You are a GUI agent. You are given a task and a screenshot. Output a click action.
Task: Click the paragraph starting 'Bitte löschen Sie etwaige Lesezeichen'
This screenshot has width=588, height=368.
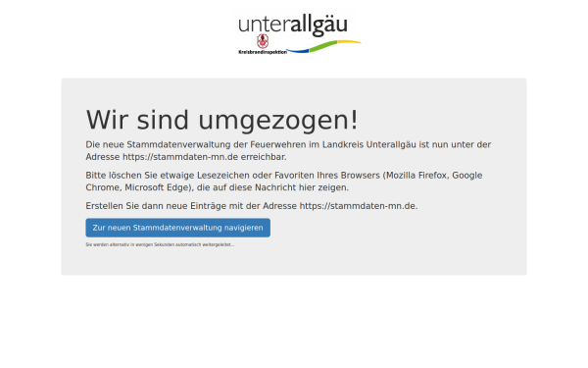[284, 182]
